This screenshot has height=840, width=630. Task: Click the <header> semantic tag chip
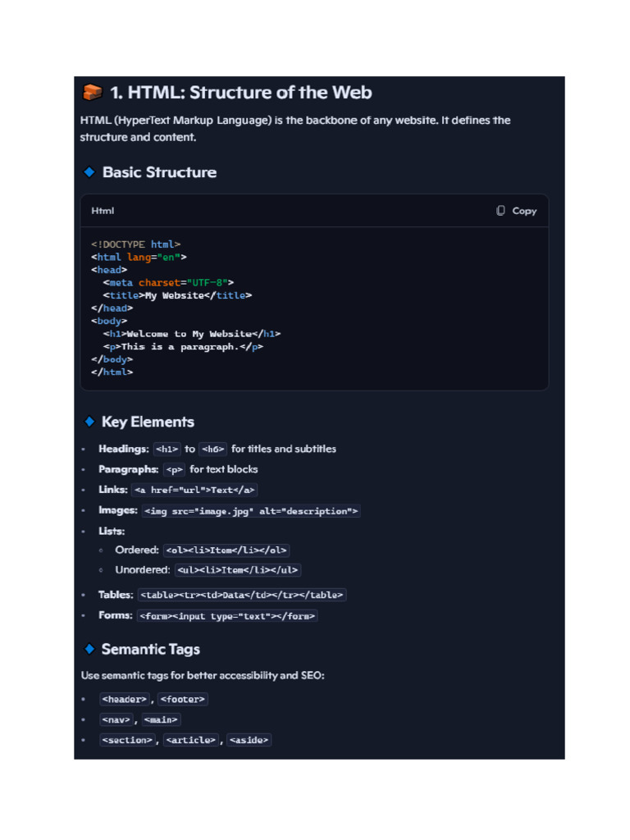[124, 699]
